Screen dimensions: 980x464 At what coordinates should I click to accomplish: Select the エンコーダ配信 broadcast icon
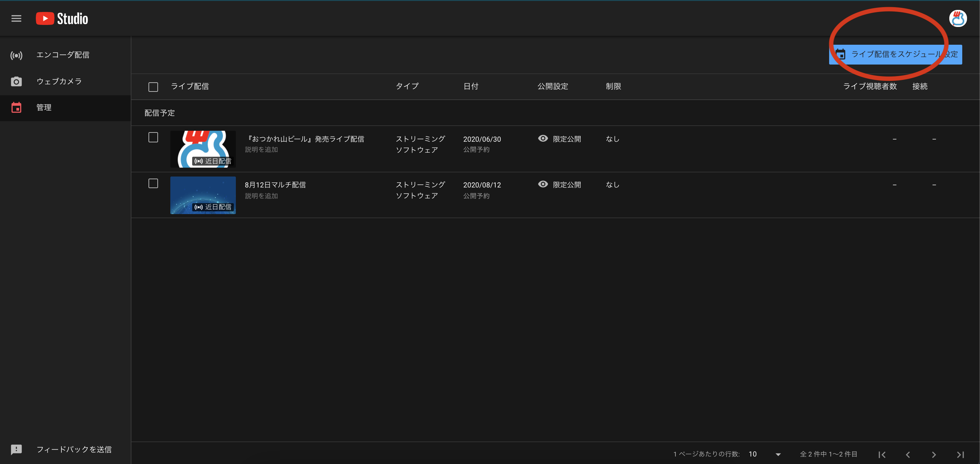point(16,55)
